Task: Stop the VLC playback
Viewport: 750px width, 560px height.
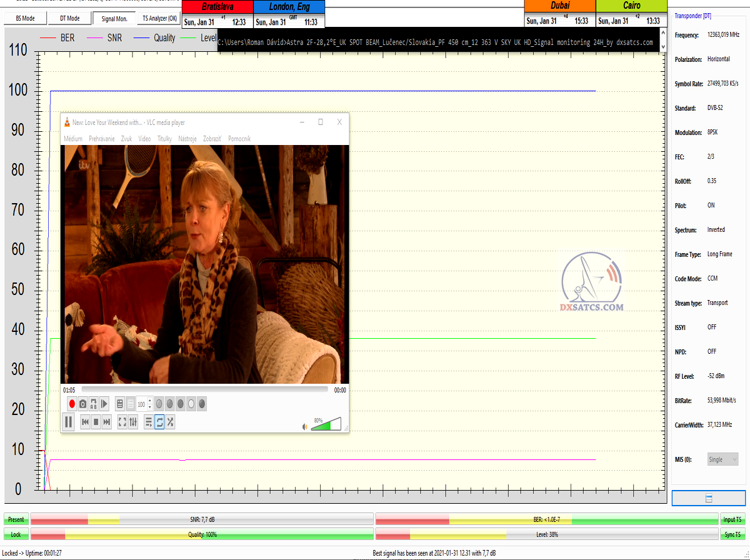Action: [96, 422]
